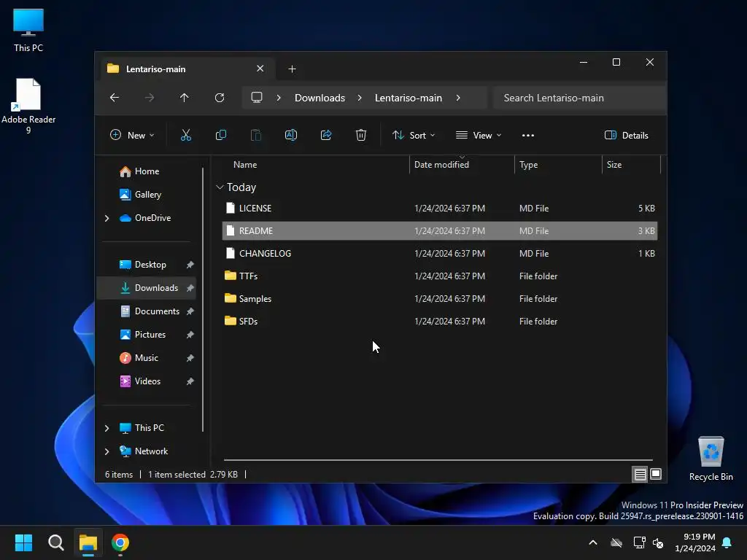Screen dimensions: 747x560
Task: Open the Windows Start menu
Action: pyautogui.click(x=23, y=542)
